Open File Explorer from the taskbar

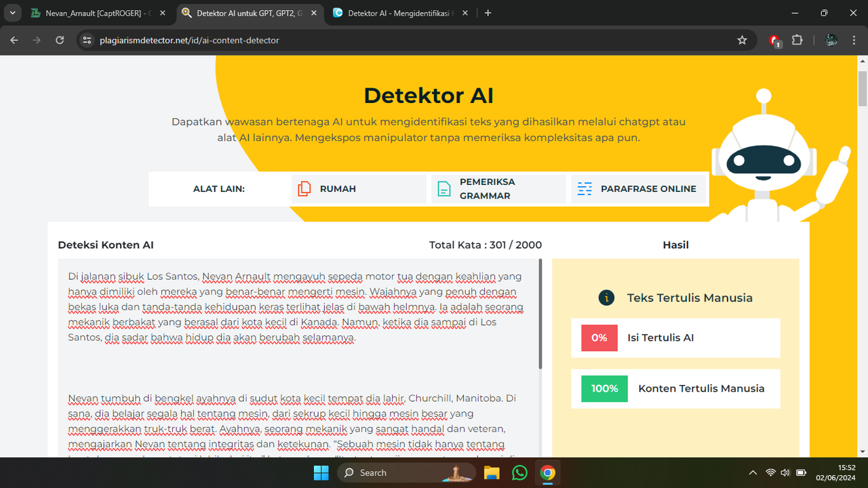tap(492, 472)
